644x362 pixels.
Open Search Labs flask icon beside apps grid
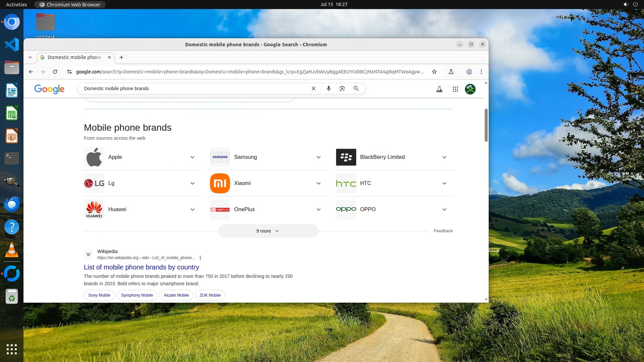[x=439, y=89]
